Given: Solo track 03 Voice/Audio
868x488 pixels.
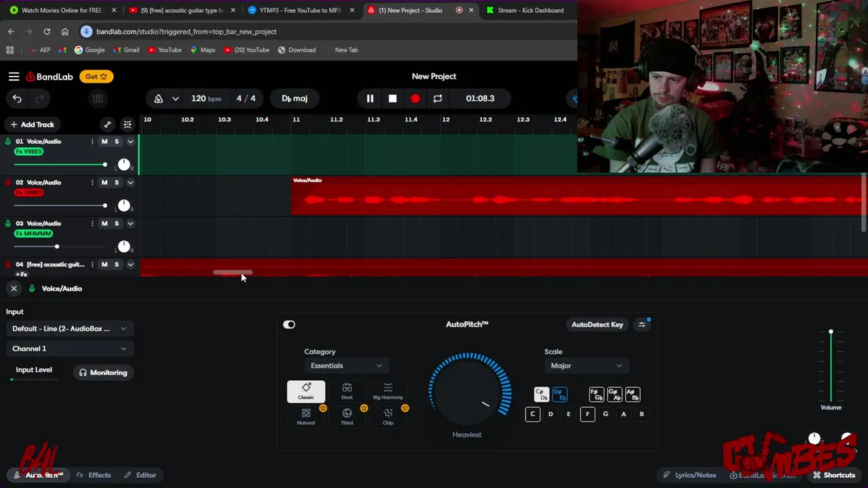Looking at the screenshot, I should 117,223.
